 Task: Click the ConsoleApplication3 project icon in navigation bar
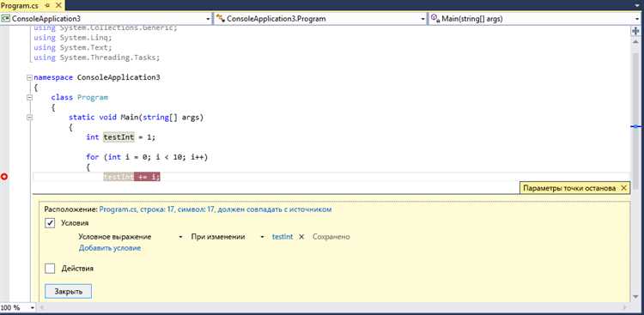click(6, 19)
